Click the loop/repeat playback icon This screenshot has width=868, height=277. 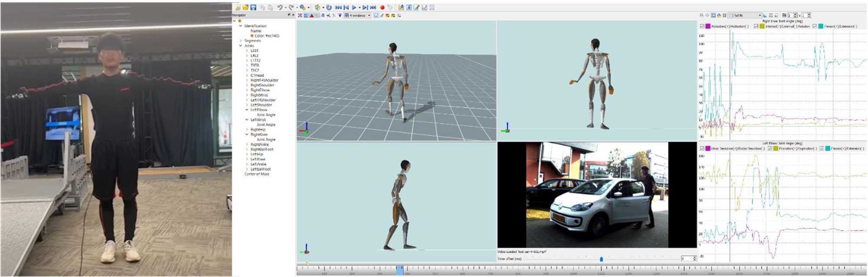pos(329,7)
